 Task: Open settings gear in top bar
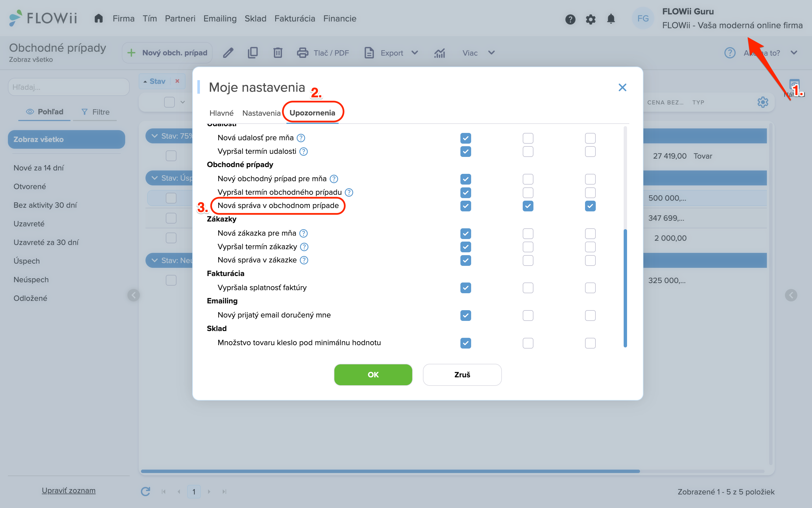[x=591, y=19]
